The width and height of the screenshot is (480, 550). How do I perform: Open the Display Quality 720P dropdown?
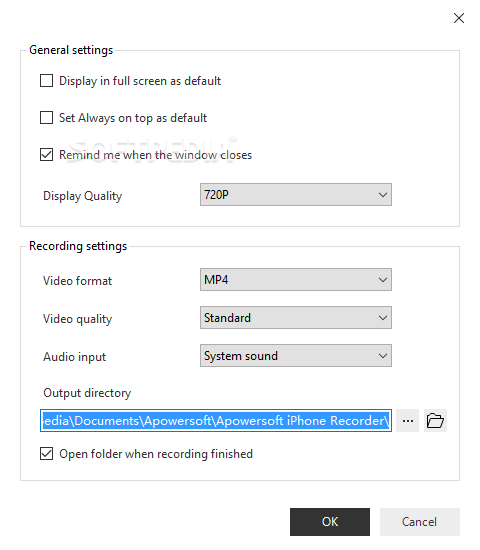[296, 194]
